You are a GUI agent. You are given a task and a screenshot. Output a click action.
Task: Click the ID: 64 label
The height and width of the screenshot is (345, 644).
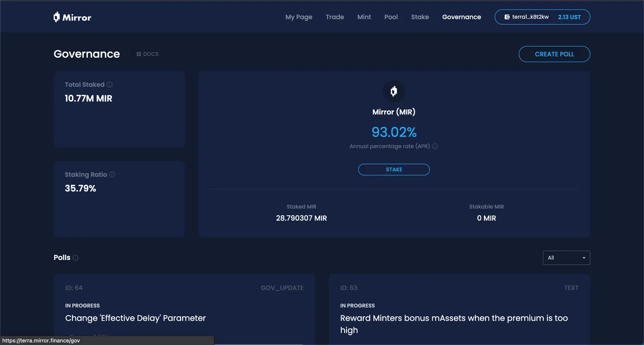pos(74,288)
